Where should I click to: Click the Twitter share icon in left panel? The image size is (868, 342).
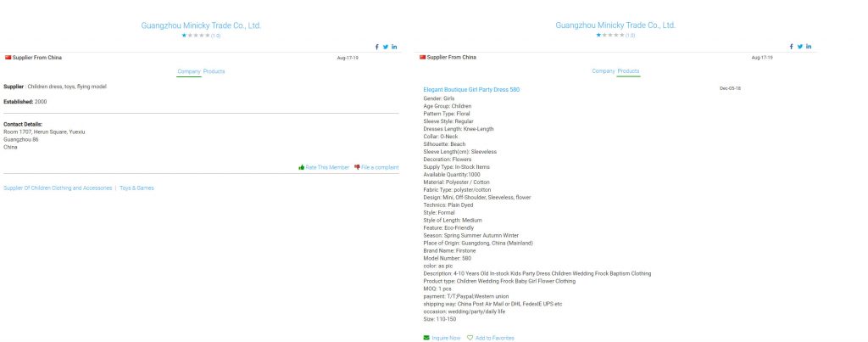pyautogui.click(x=386, y=47)
